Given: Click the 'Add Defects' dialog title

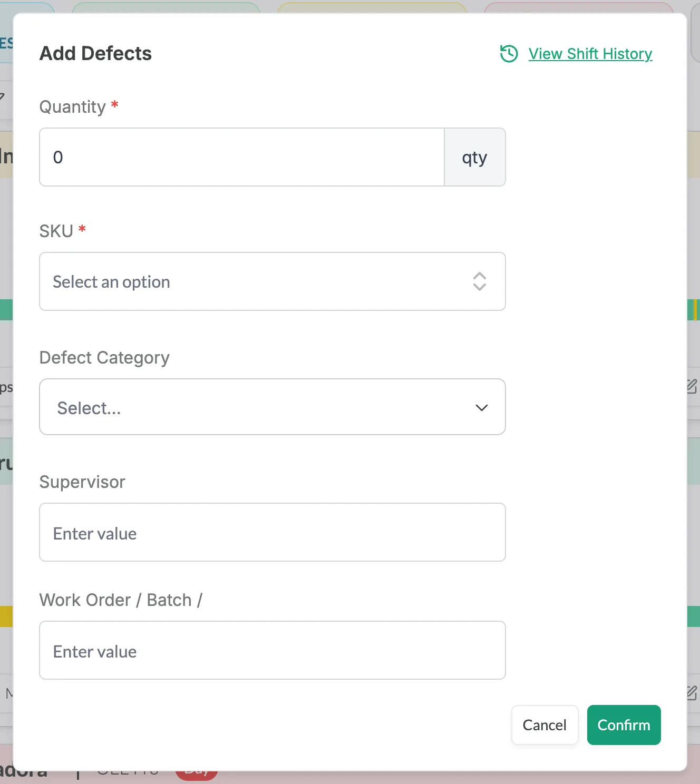Looking at the screenshot, I should (95, 53).
